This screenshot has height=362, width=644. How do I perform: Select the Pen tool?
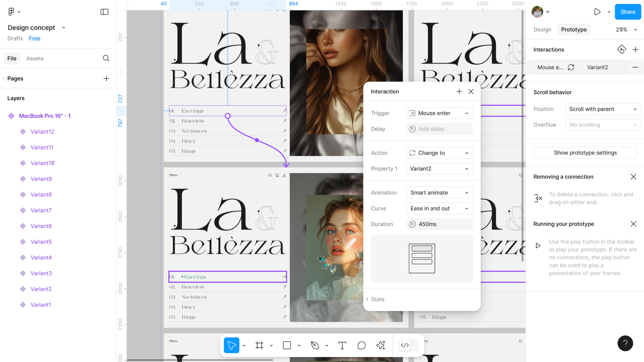(x=315, y=346)
